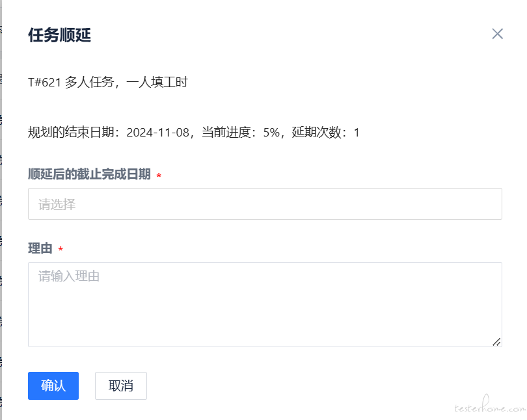Click the planned end date 2024-11-08 text
527x420 pixels.
[158, 133]
